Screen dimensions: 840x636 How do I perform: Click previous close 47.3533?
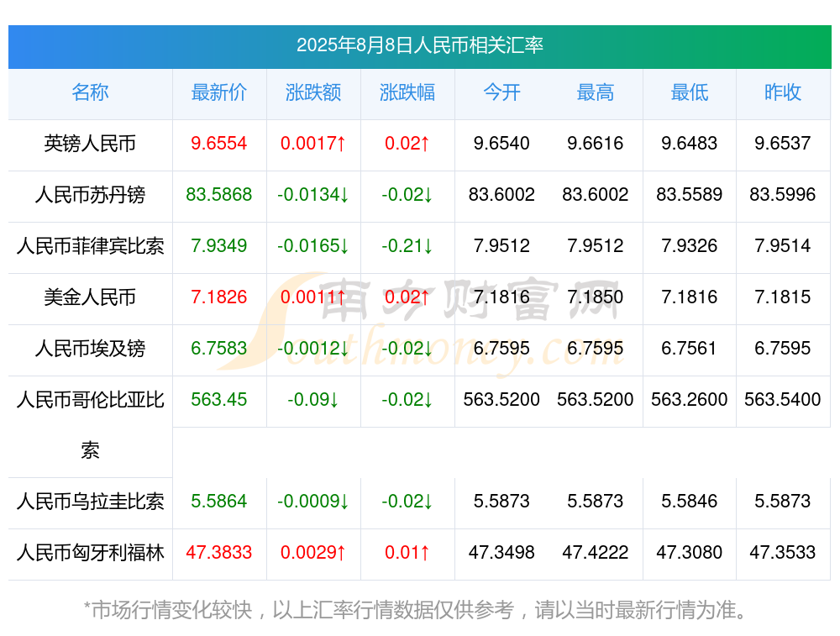(x=783, y=553)
